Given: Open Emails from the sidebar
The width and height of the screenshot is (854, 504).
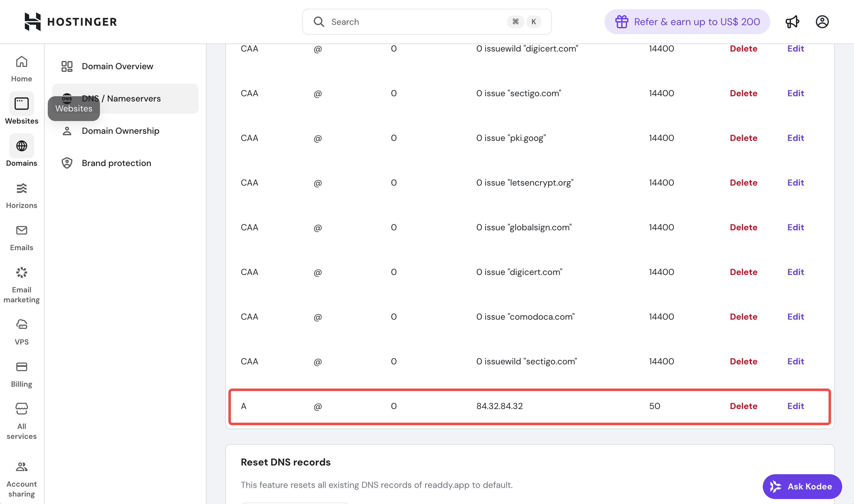Looking at the screenshot, I should coord(21,238).
